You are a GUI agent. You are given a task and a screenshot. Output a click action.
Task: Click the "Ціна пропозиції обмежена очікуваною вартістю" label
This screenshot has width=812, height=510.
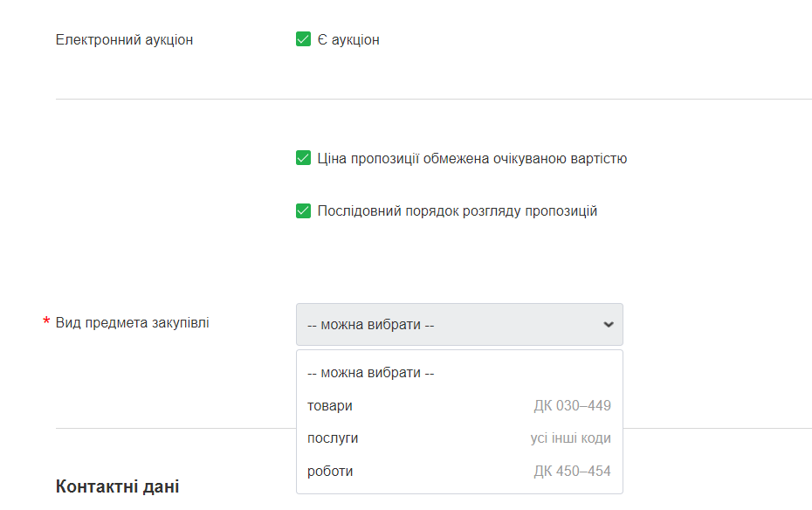(471, 159)
